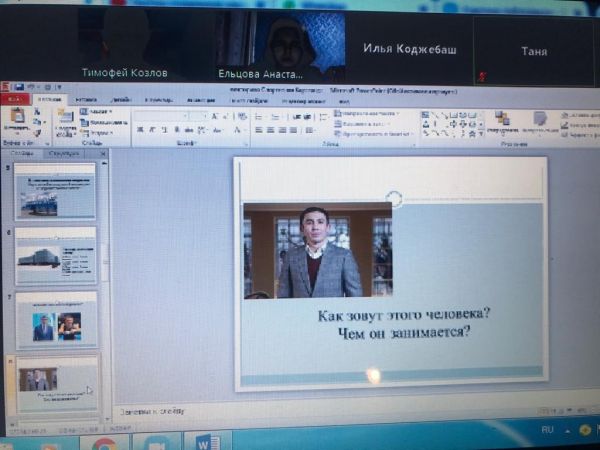Screen dimensions: 600x450
Task: Open Word from the taskbar
Action: (x=208, y=442)
